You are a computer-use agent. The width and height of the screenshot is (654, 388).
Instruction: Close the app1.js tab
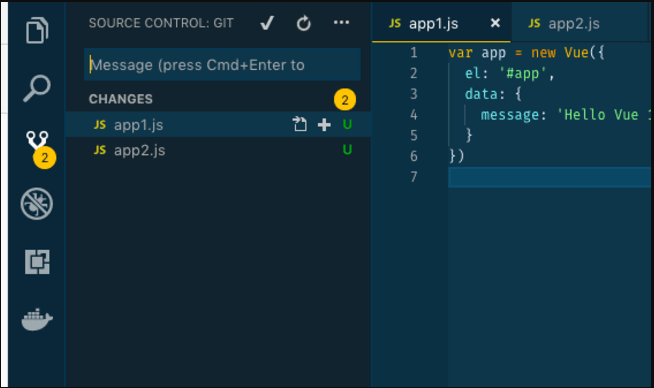[495, 23]
